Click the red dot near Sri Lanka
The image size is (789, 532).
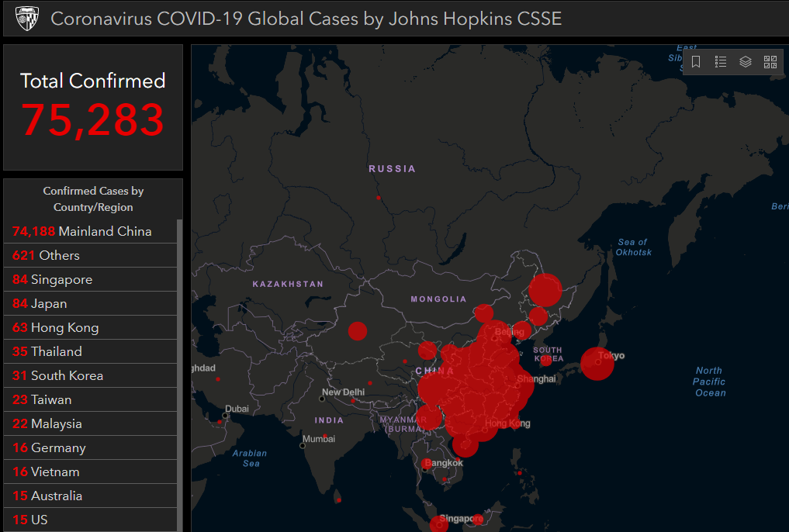[x=339, y=500]
